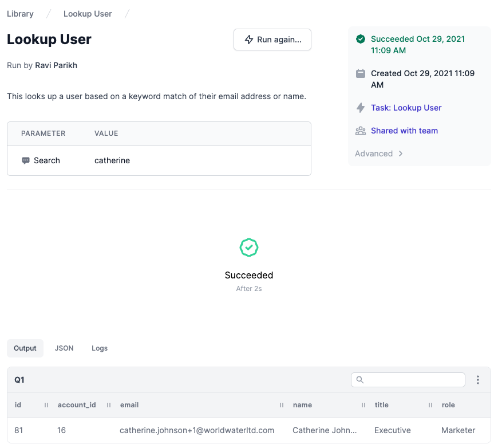The height and width of the screenshot is (448, 498).
Task: Click the column handle after the email header
Action: [x=282, y=405]
